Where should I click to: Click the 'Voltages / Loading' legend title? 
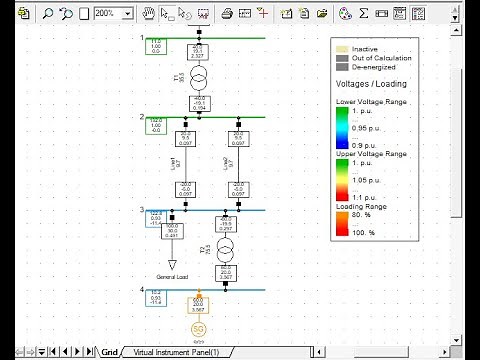click(x=371, y=84)
